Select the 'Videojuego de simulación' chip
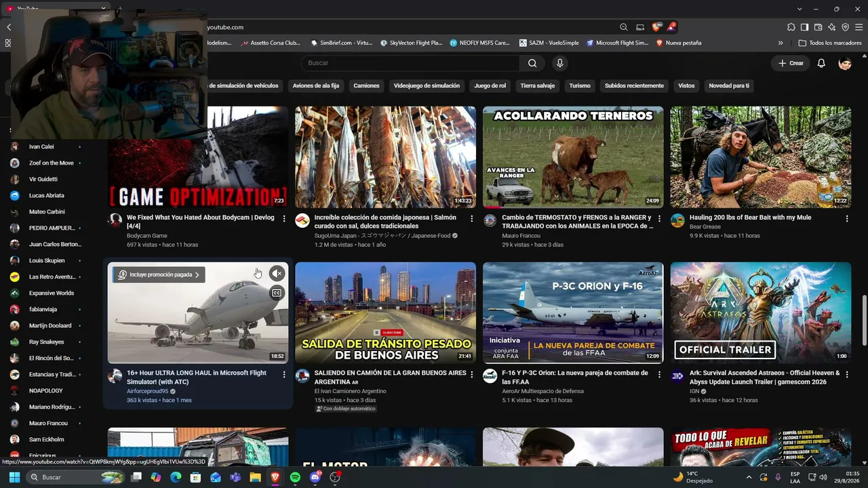868x488 pixels. (x=427, y=85)
